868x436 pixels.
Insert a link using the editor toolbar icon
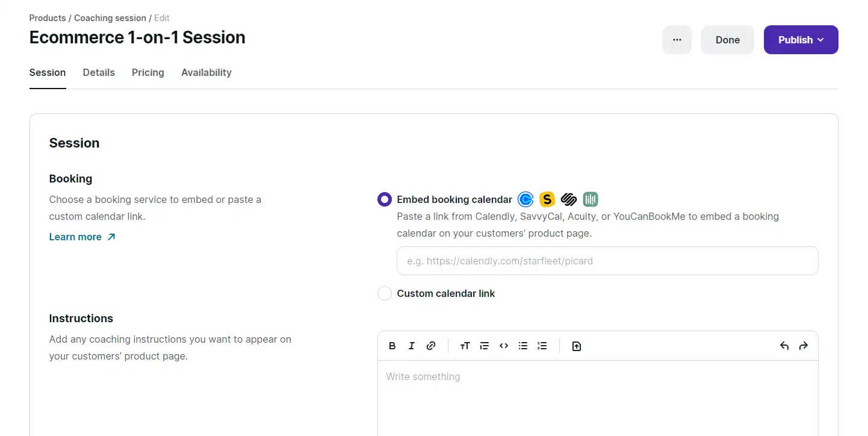[431, 346]
